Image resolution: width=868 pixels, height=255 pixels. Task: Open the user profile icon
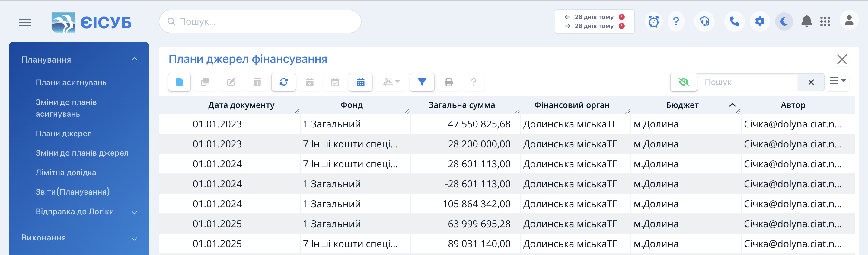849,21
